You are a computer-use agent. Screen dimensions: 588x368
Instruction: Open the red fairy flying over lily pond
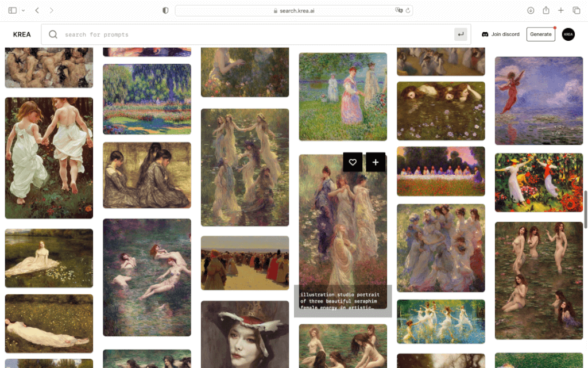point(539,101)
